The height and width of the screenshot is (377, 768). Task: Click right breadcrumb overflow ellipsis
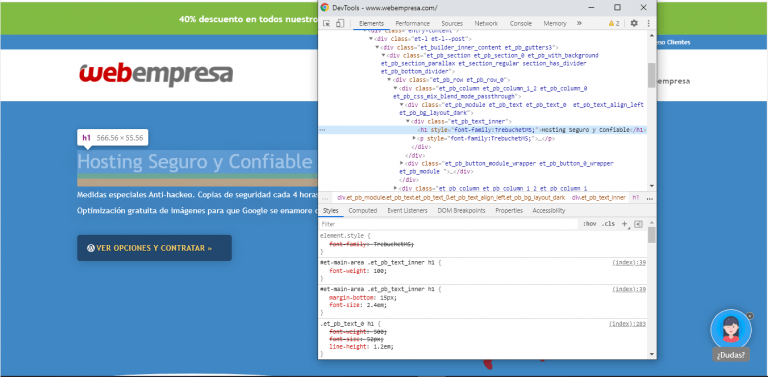click(649, 198)
